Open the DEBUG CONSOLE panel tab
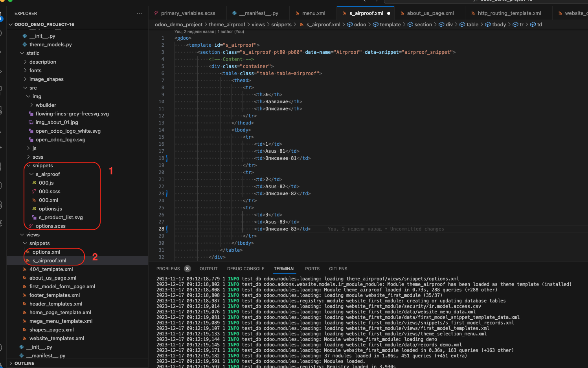This screenshot has width=588, height=368. [246, 269]
